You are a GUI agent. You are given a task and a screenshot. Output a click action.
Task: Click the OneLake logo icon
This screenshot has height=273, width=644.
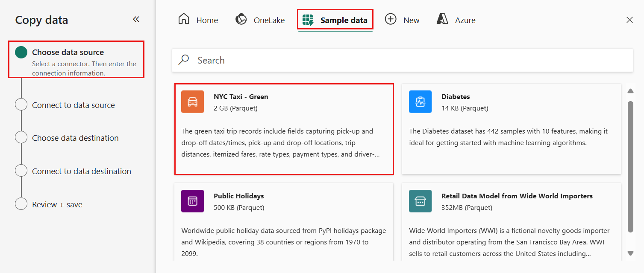pyautogui.click(x=241, y=19)
